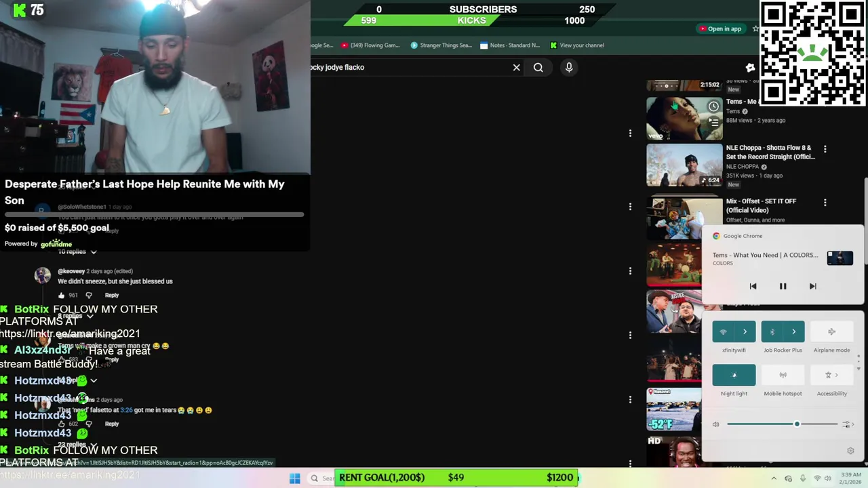The image size is (868, 488).
Task: Click the YouTube search magnifier button
Action: point(538,67)
